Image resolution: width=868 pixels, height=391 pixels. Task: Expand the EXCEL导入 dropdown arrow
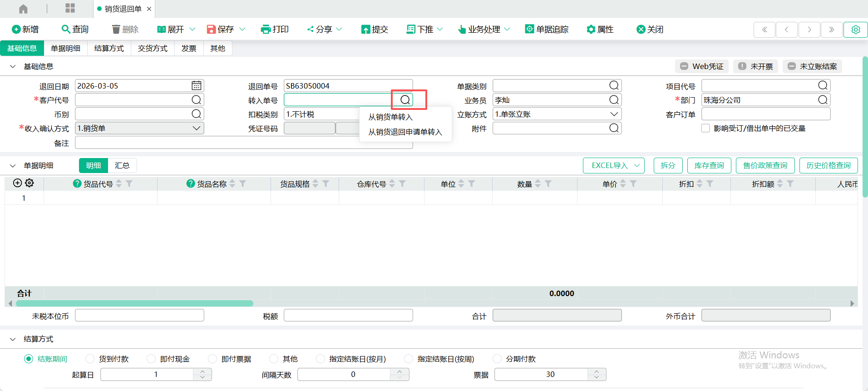click(637, 166)
